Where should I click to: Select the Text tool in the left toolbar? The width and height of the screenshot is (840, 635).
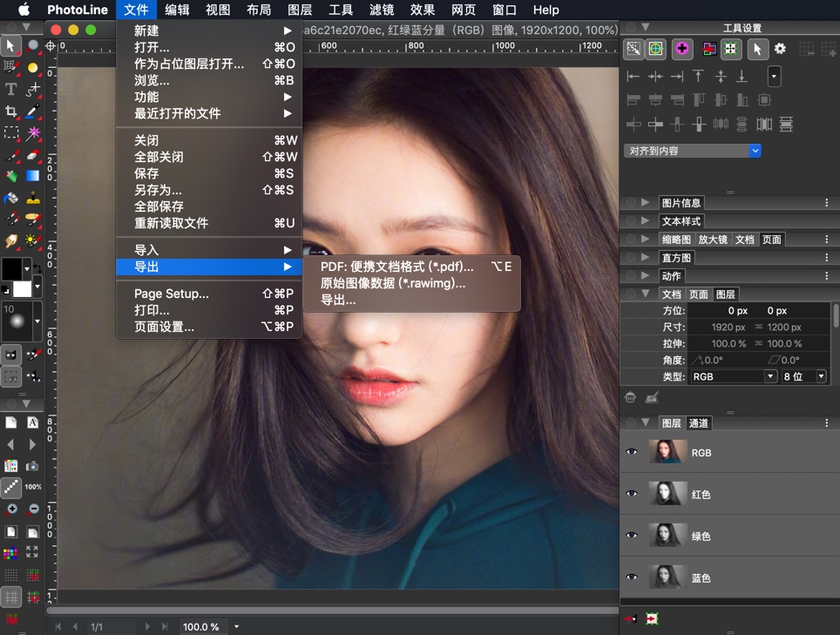click(x=10, y=89)
